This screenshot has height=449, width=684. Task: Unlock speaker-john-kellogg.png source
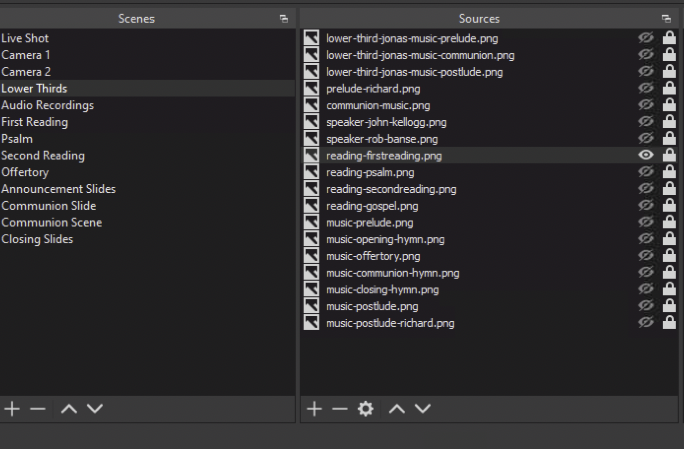669,122
